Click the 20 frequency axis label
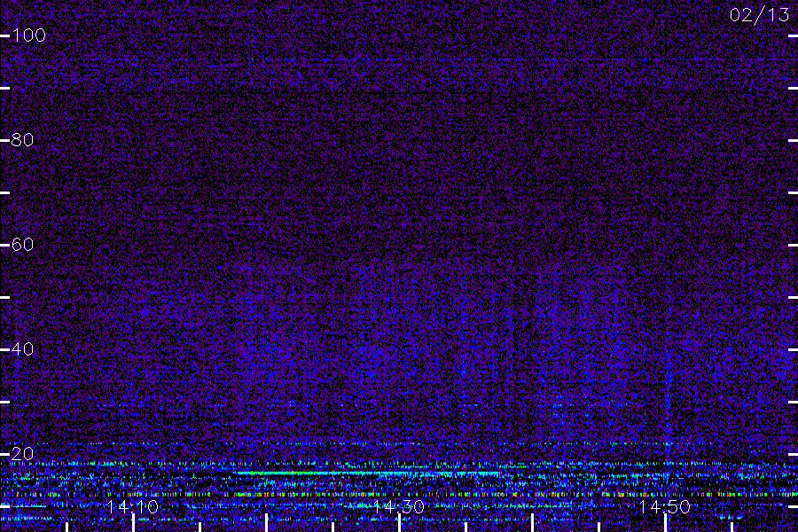This screenshot has width=798, height=532. [22, 454]
